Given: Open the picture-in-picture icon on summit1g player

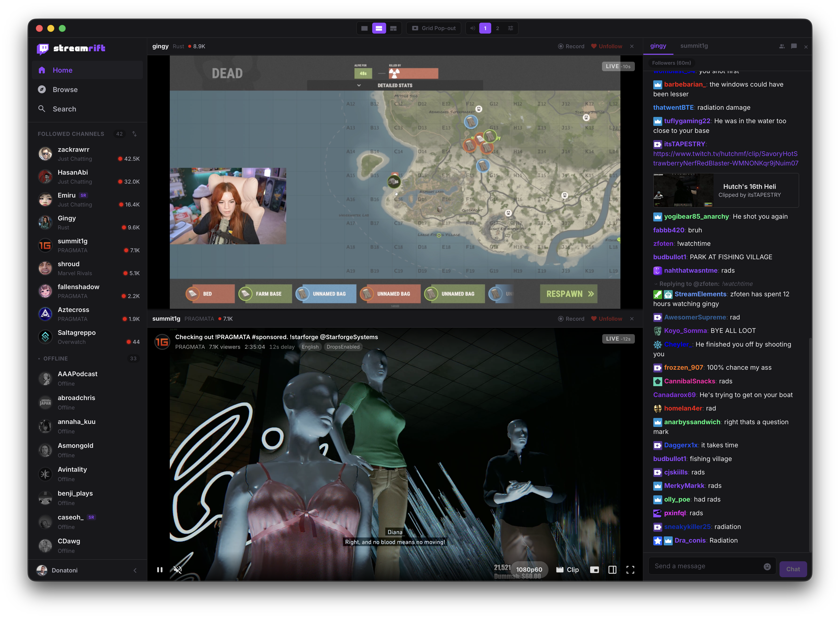Looking at the screenshot, I should 595,570.
